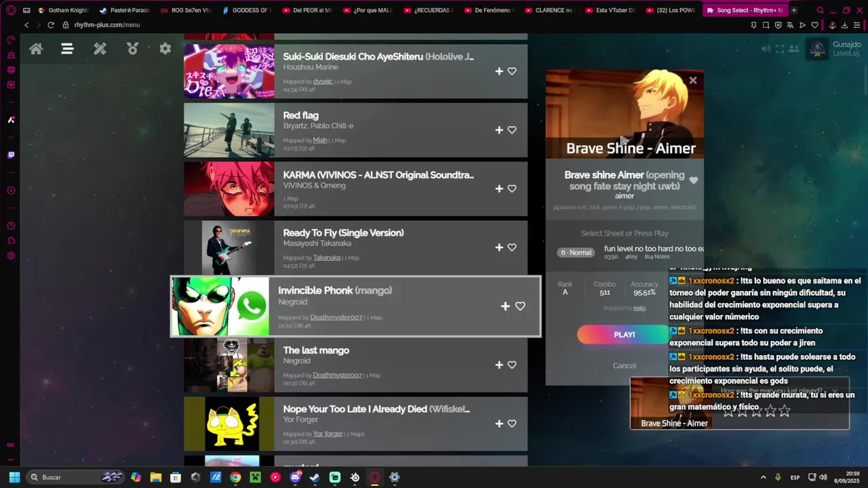Switch to the Gotham Knights browser tab
This screenshot has width=868, height=488.
click(64, 10)
